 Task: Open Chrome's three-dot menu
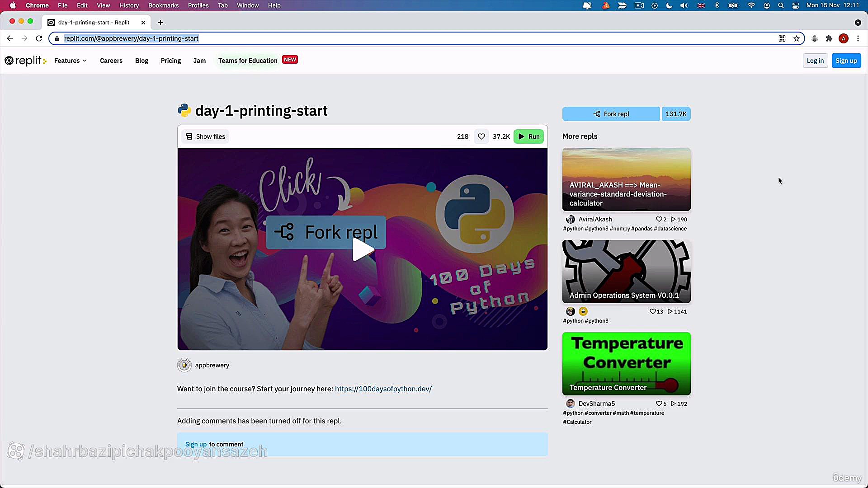(x=858, y=38)
